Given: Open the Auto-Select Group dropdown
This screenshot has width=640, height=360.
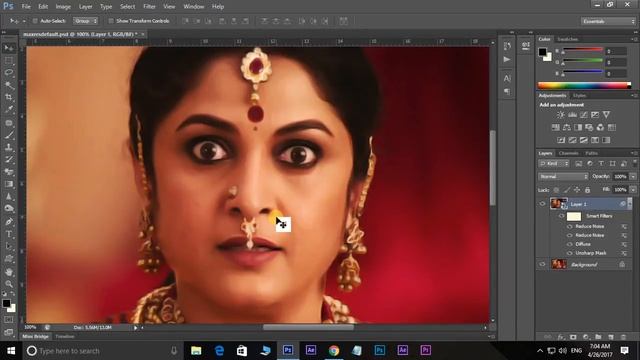Looking at the screenshot, I should pos(85,21).
